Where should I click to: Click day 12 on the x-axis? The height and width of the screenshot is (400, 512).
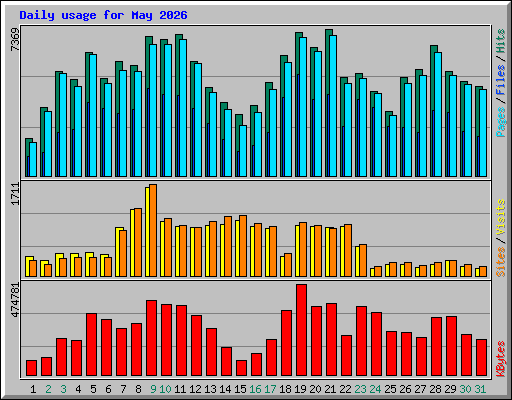pyautogui.click(x=195, y=389)
